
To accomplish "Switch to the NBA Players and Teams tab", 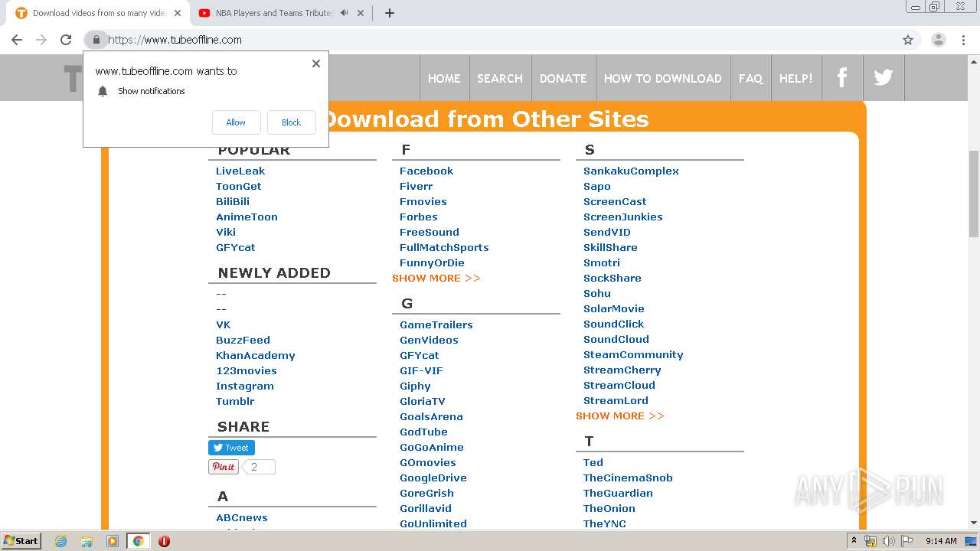I will (x=273, y=13).
